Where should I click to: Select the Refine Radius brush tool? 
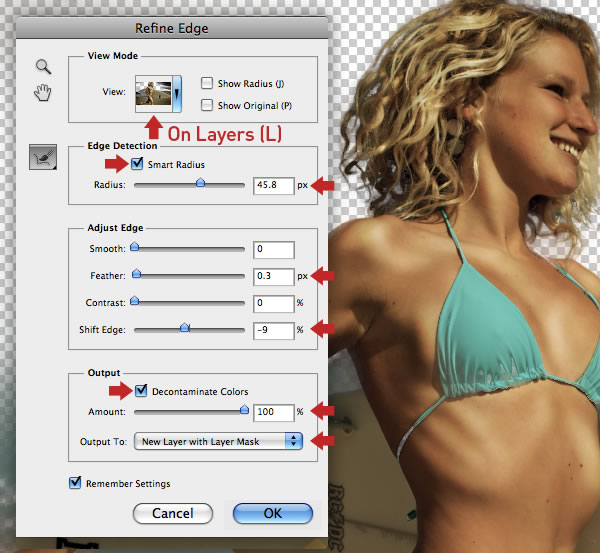click(x=43, y=157)
